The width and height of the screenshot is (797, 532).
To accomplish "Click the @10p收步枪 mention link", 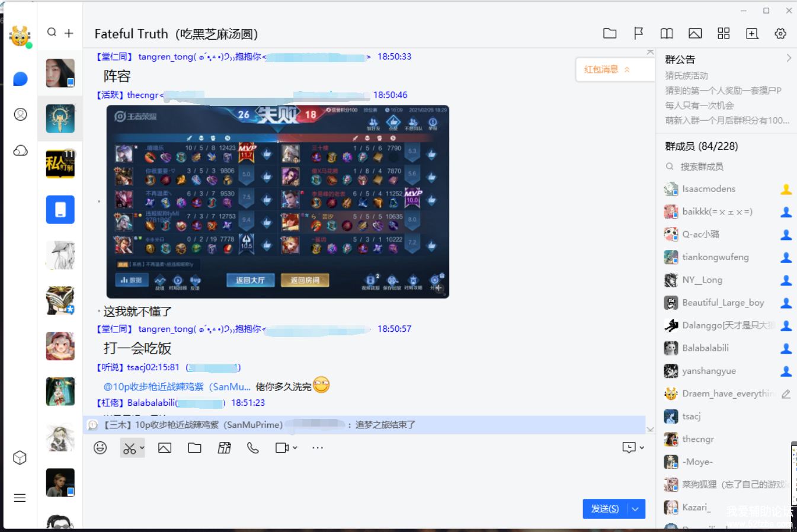I will click(177, 387).
